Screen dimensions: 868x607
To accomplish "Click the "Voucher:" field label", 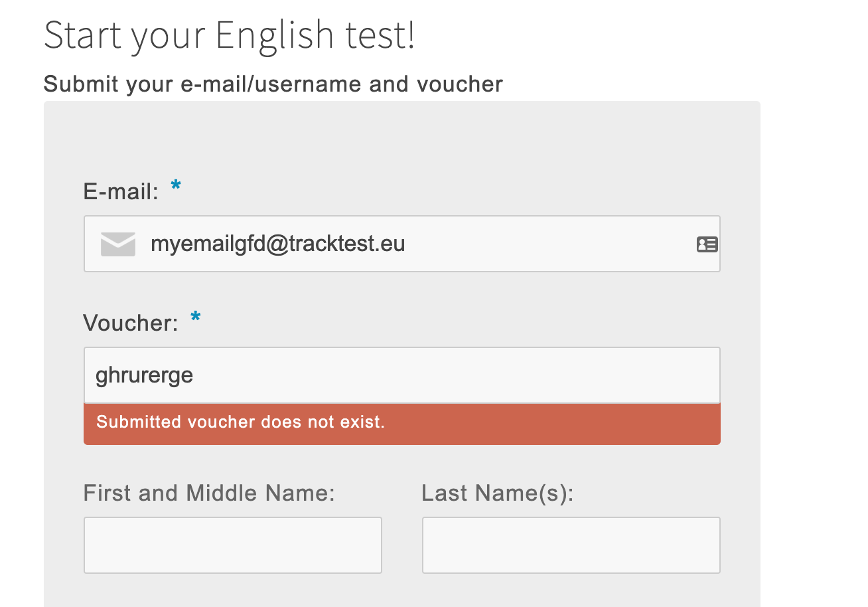I will tap(131, 323).
